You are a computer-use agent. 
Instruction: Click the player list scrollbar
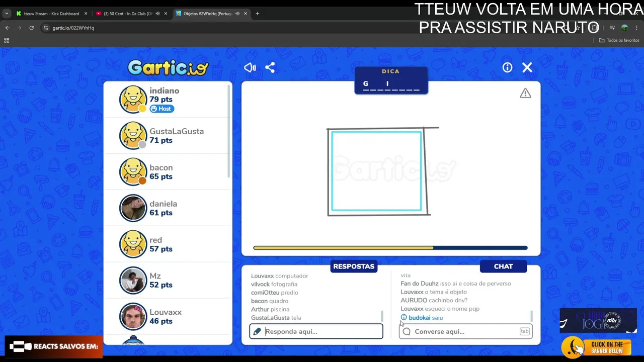(x=229, y=131)
